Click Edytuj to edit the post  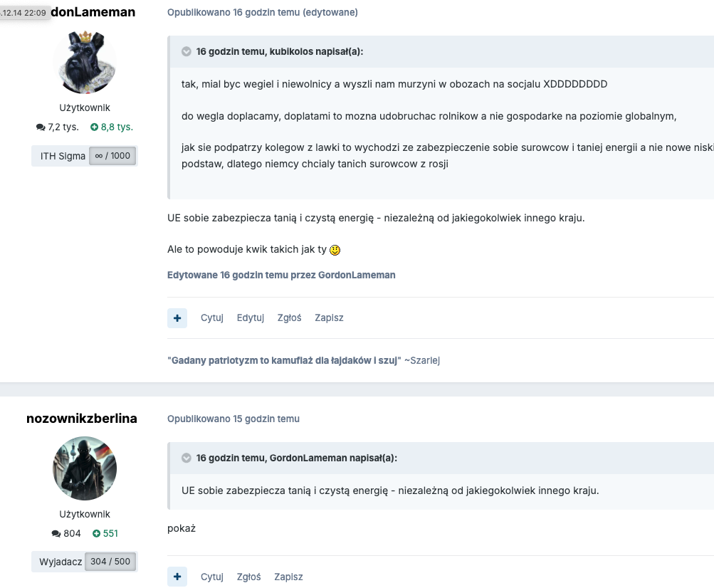251,318
